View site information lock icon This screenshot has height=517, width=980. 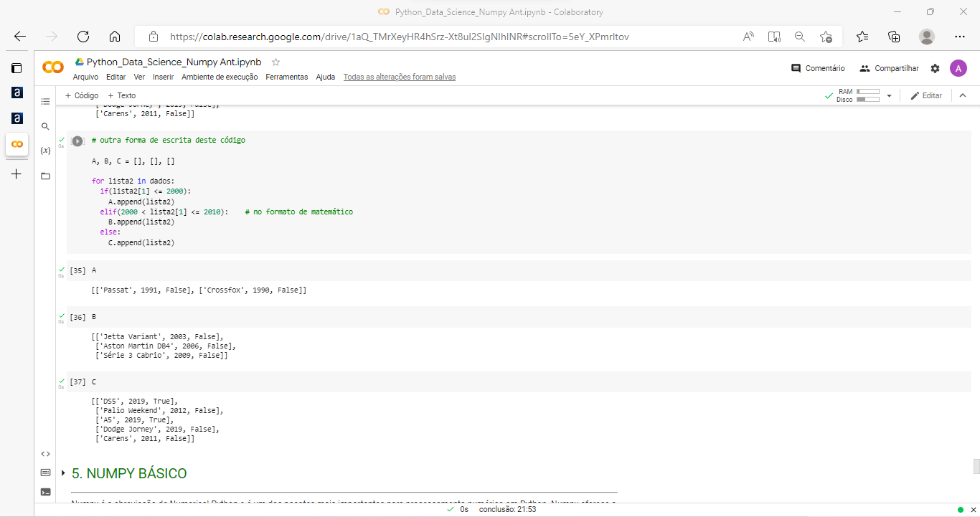coord(153,37)
